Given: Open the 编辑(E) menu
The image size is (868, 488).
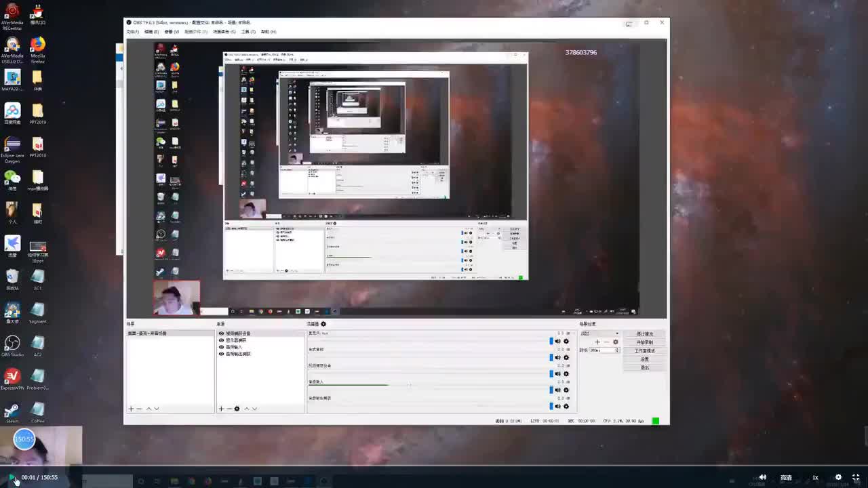Looking at the screenshot, I should pos(151,32).
